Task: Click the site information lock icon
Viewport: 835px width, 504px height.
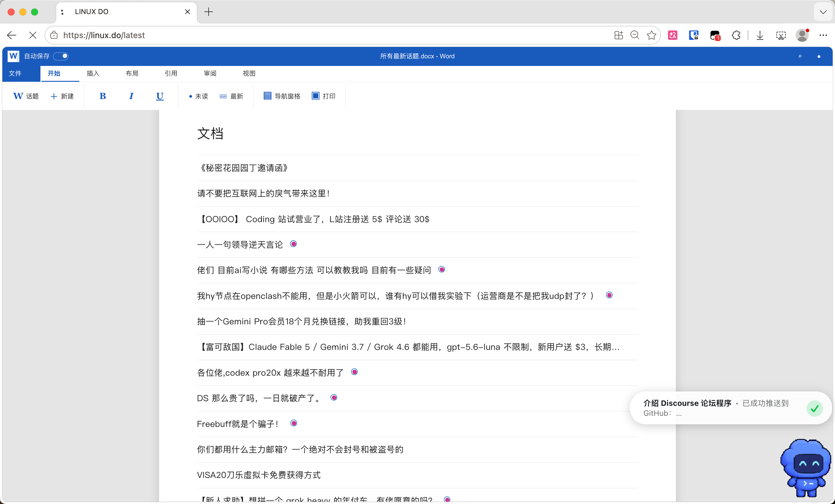Action: [54, 35]
